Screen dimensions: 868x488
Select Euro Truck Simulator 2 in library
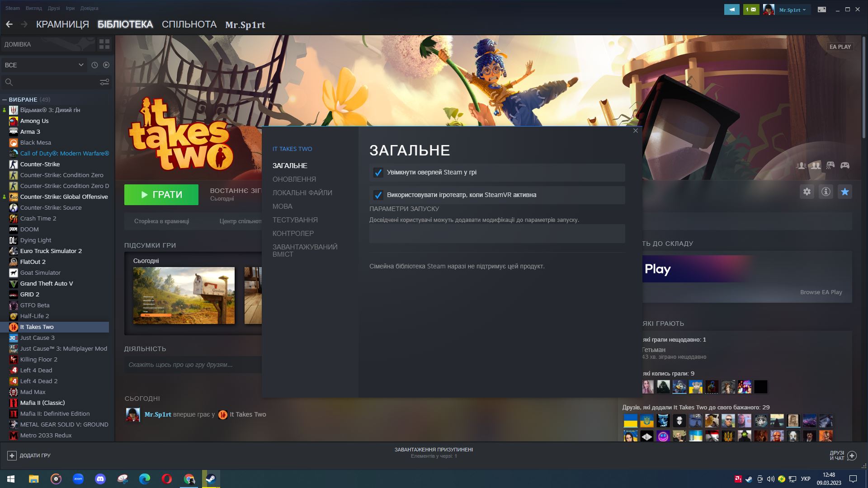(x=51, y=251)
